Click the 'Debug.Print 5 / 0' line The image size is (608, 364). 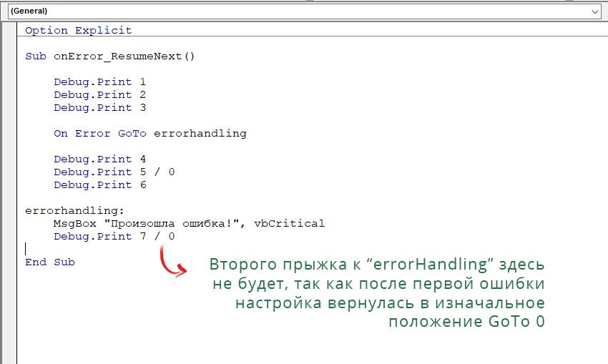pos(114,172)
